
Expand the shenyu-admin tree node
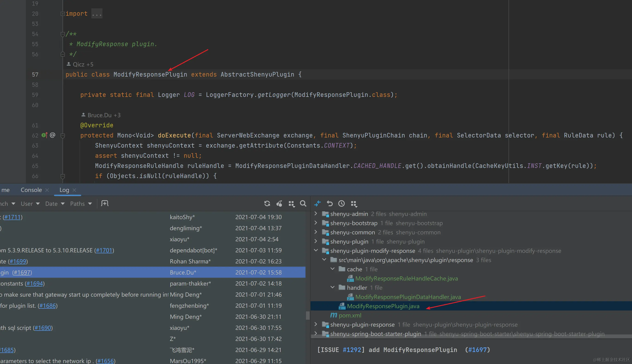tap(316, 214)
